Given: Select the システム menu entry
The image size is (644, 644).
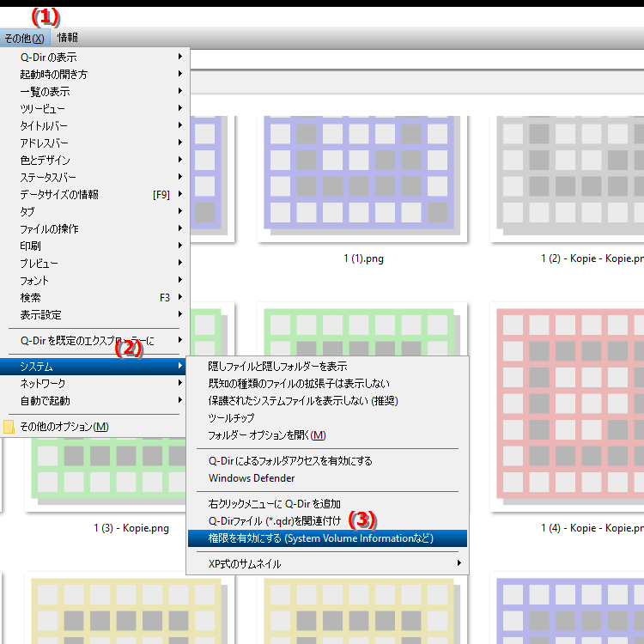Looking at the screenshot, I should coord(94,367).
